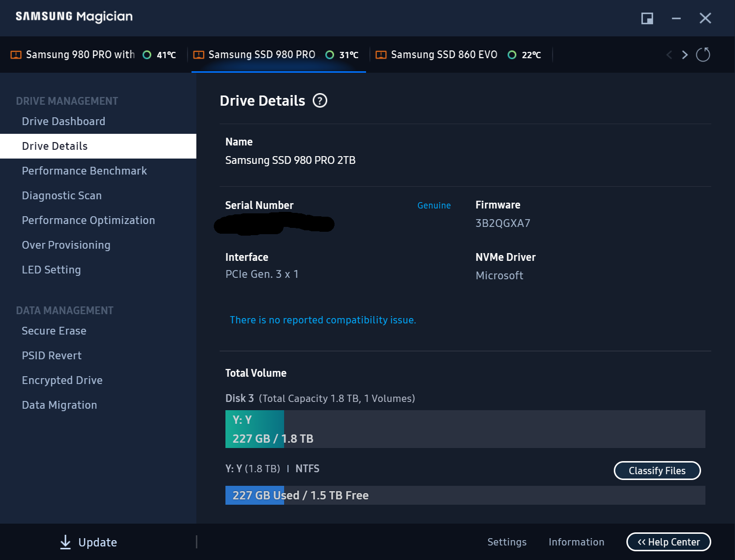Click the Update label
Viewport: 735px width, 560px height.
[97, 542]
